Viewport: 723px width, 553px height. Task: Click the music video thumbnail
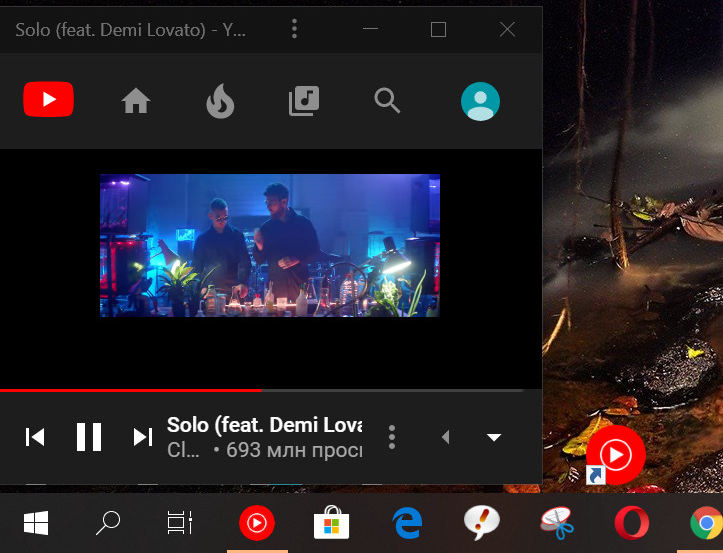click(x=270, y=245)
